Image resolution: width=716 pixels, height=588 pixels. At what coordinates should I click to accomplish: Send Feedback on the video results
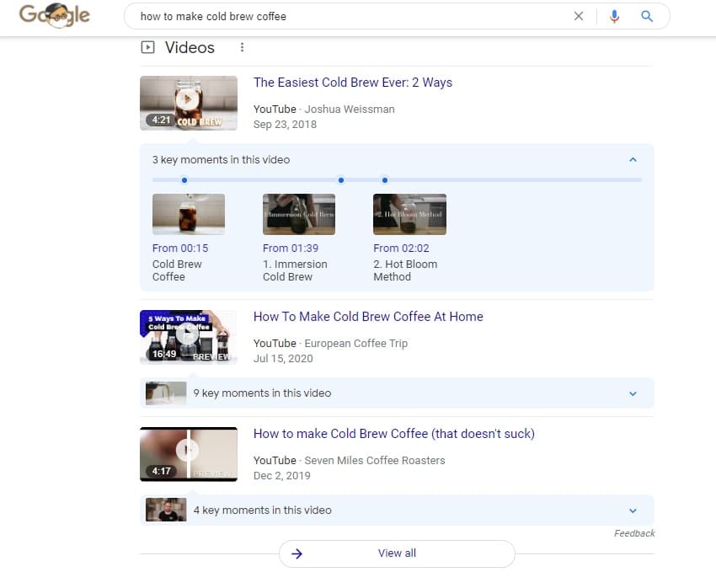click(x=634, y=533)
